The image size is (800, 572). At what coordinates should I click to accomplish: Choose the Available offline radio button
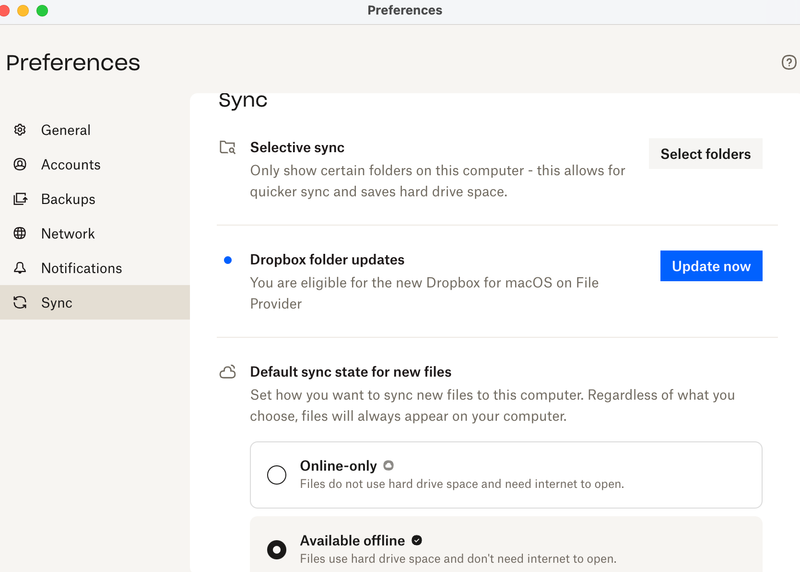[x=277, y=550]
